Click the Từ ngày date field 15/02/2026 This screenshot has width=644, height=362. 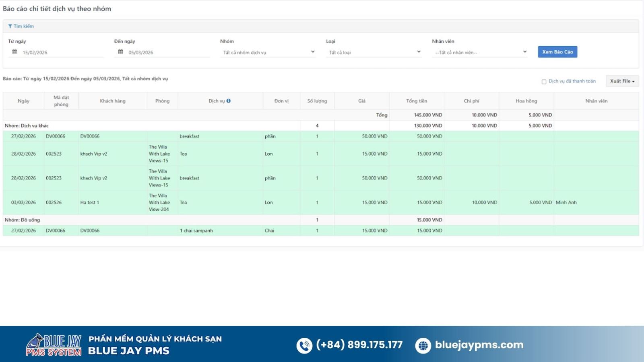[60, 52]
